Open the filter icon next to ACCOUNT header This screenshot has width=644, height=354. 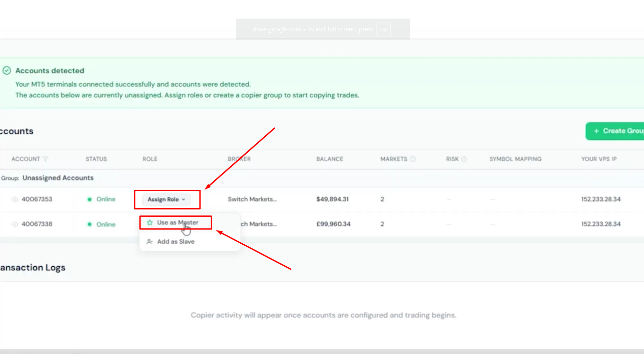(45, 159)
